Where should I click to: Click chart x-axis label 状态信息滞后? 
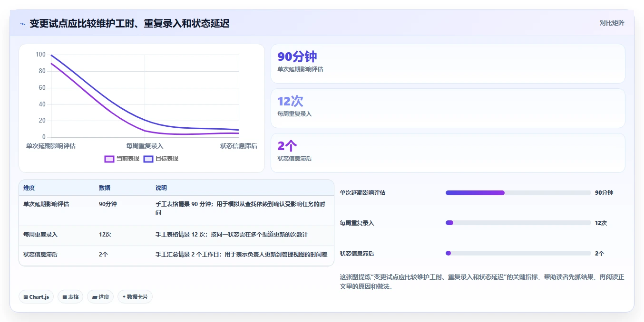pyautogui.click(x=239, y=146)
